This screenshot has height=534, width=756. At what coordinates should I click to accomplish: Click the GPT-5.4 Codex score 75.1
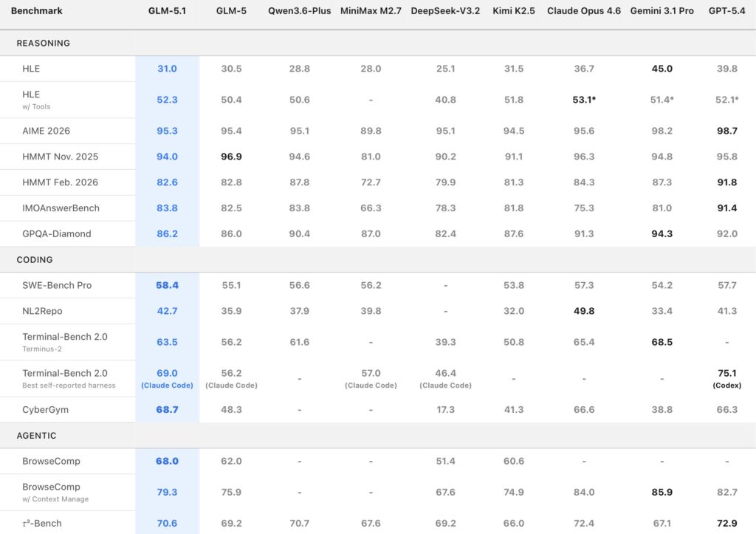pyautogui.click(x=726, y=374)
